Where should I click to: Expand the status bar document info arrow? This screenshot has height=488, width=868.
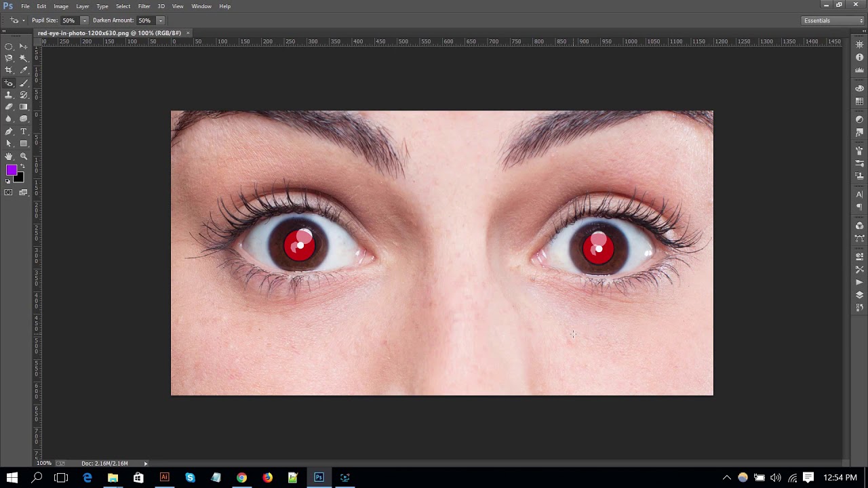(x=145, y=464)
